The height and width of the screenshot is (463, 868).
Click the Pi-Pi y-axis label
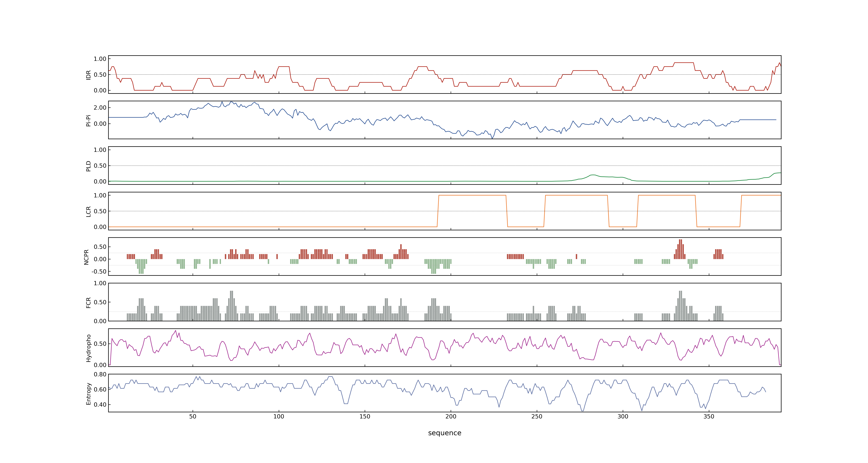[x=88, y=120]
